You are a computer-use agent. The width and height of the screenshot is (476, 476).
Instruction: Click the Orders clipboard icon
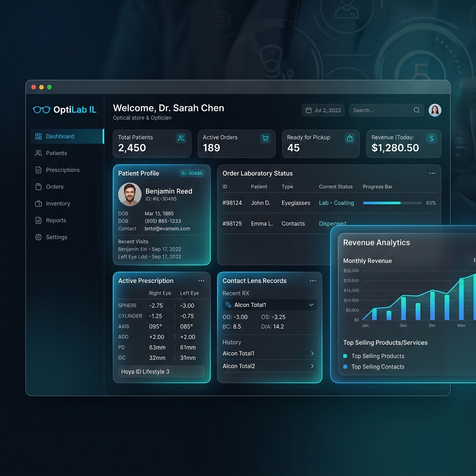[38, 187]
